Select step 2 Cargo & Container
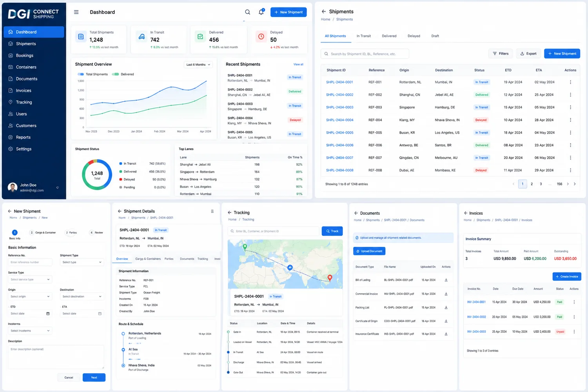Screen dimensions: 588x392 click(x=44, y=232)
